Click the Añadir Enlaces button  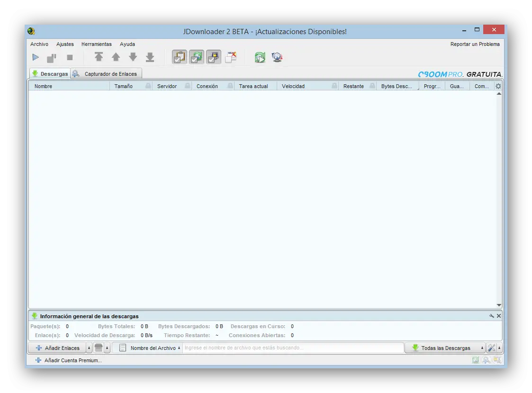click(57, 348)
